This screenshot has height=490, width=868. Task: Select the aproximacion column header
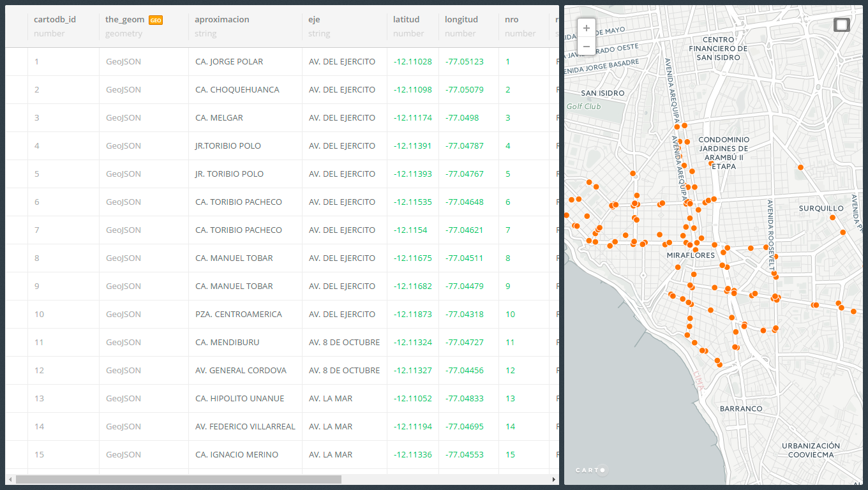[222, 19]
